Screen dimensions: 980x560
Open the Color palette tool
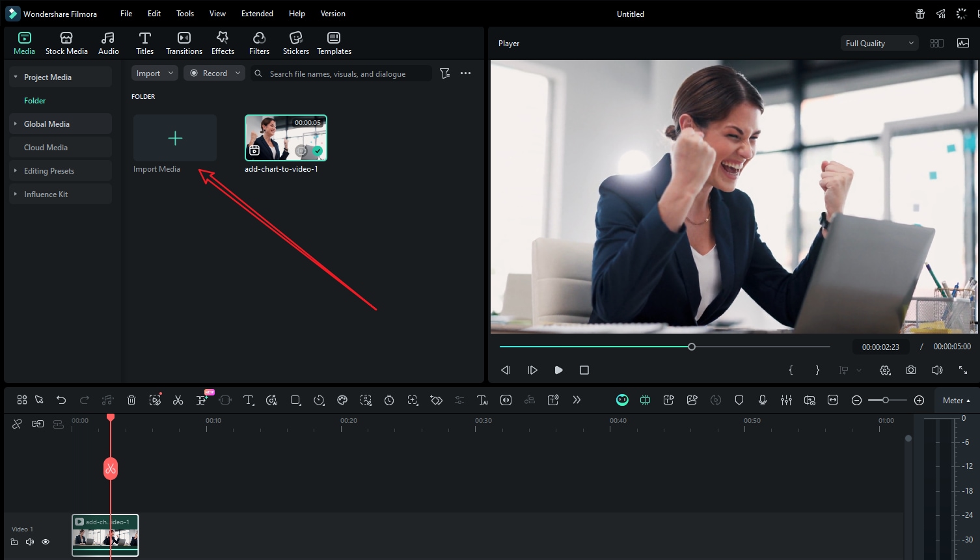click(342, 400)
